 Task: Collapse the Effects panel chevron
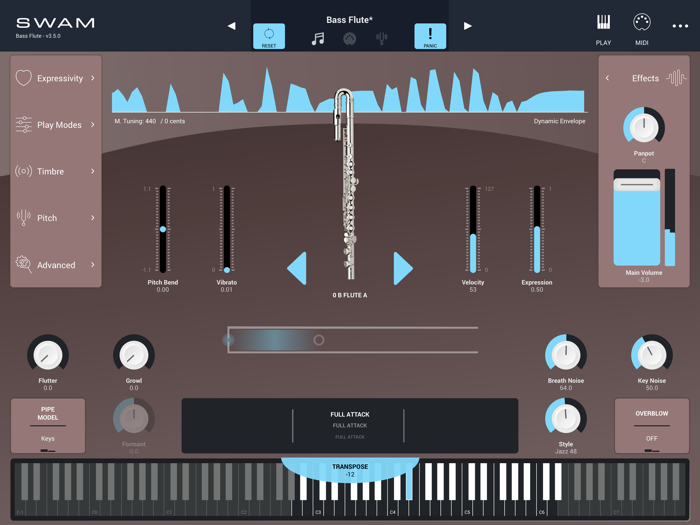[607, 78]
